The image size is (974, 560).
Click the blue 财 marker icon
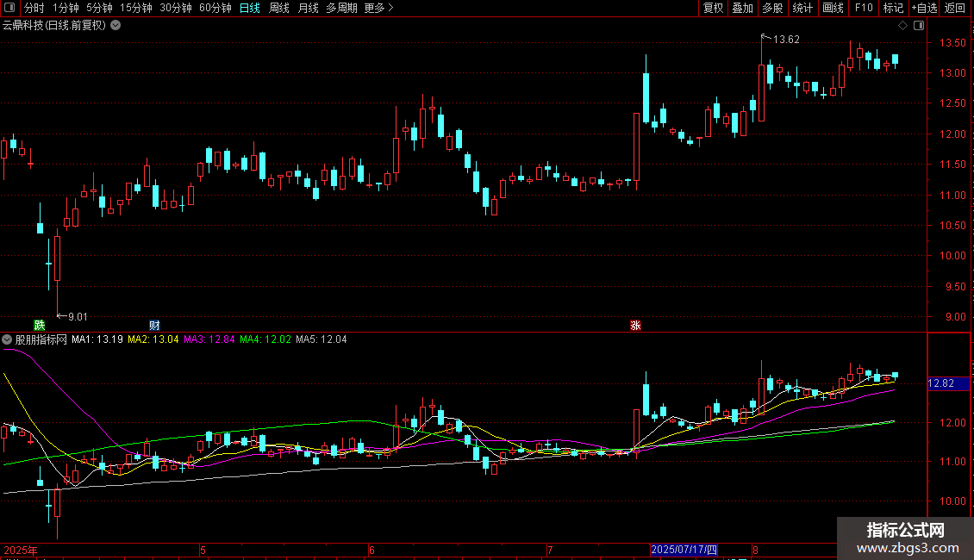click(154, 326)
